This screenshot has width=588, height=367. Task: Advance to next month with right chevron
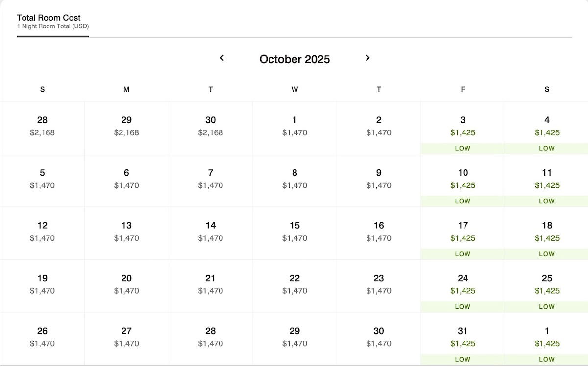pos(367,58)
